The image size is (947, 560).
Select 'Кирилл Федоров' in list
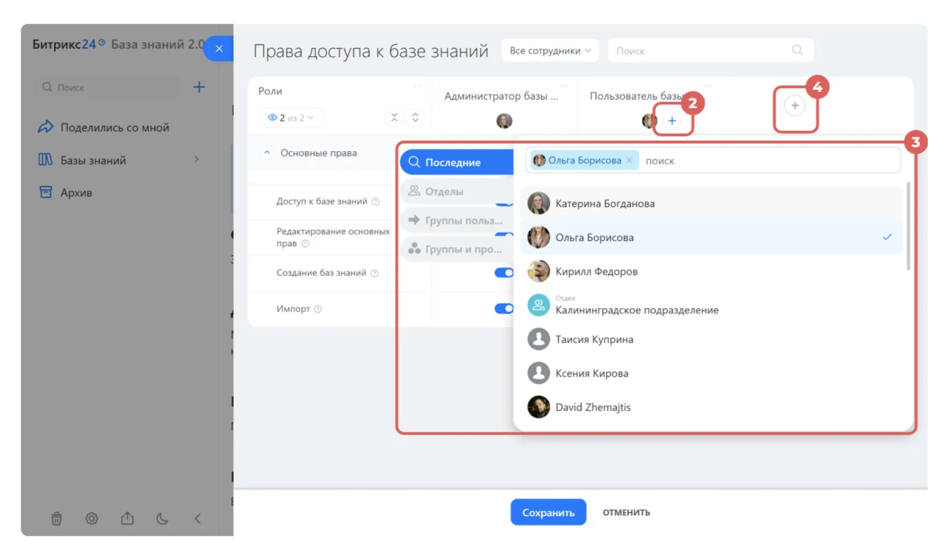point(711,271)
